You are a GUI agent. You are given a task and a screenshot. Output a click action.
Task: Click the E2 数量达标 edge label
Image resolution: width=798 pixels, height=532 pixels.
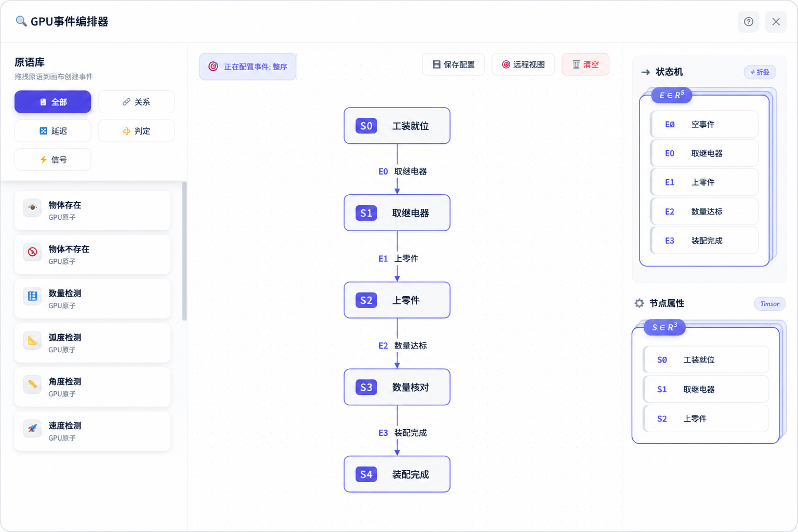[403, 345]
